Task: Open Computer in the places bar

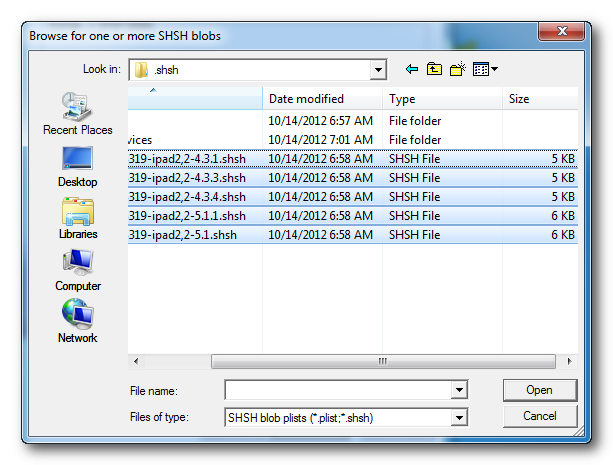Action: coord(77,269)
